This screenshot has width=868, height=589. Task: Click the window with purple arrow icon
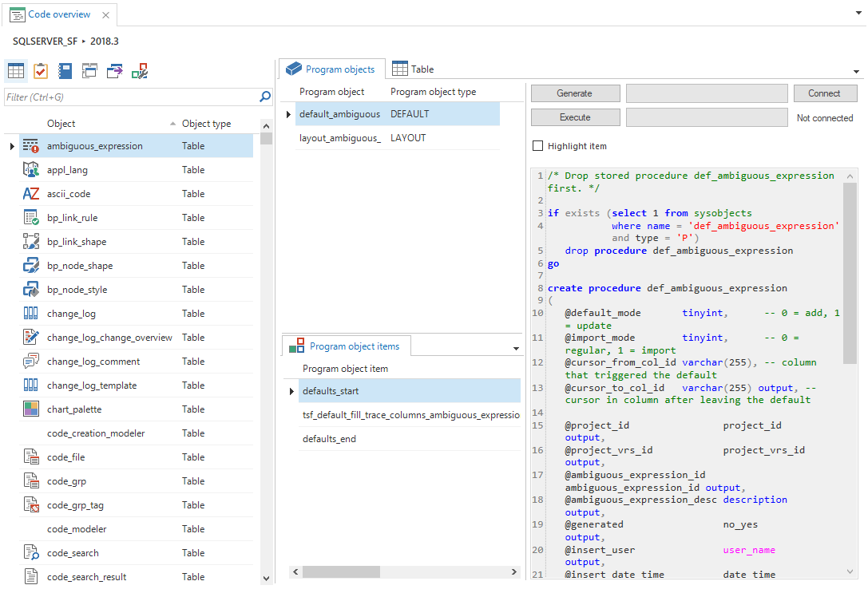(x=114, y=71)
